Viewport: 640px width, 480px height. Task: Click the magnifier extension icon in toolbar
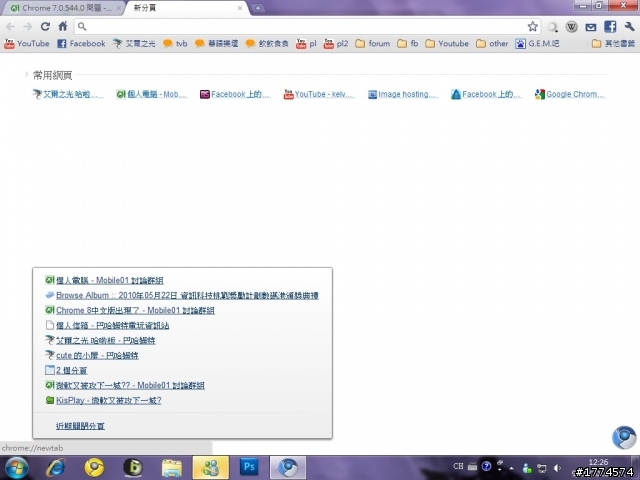(x=552, y=27)
